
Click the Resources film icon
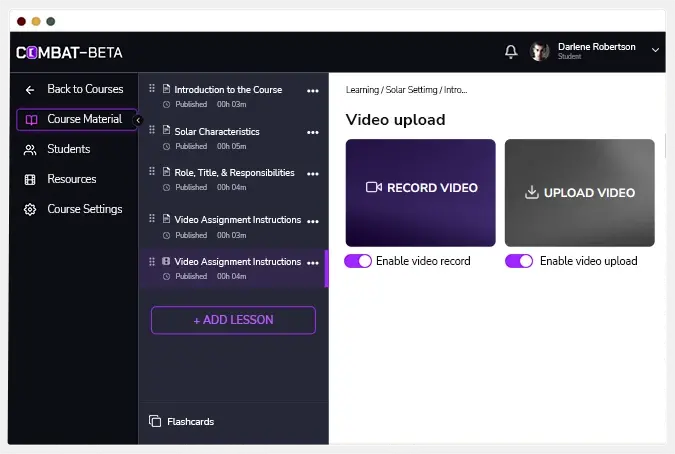click(30, 179)
